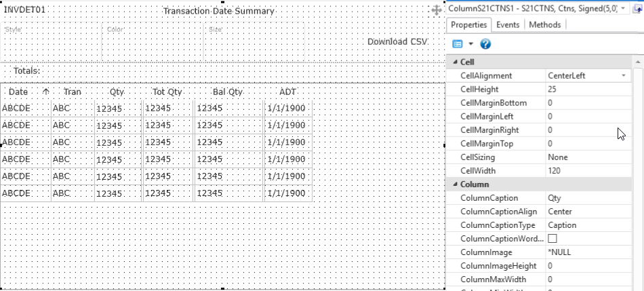Screen dimensions: 644x291
Task: Open the help question mark icon
Action: (x=485, y=44)
